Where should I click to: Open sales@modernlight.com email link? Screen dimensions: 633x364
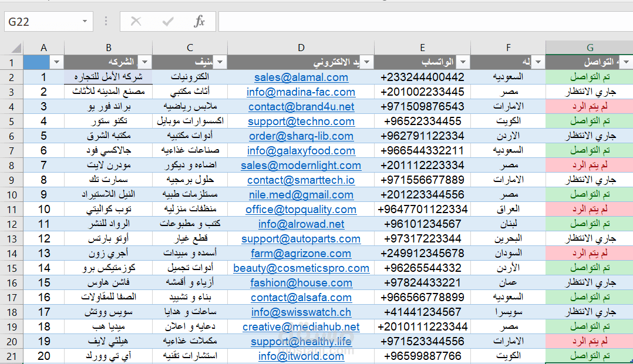click(301, 166)
